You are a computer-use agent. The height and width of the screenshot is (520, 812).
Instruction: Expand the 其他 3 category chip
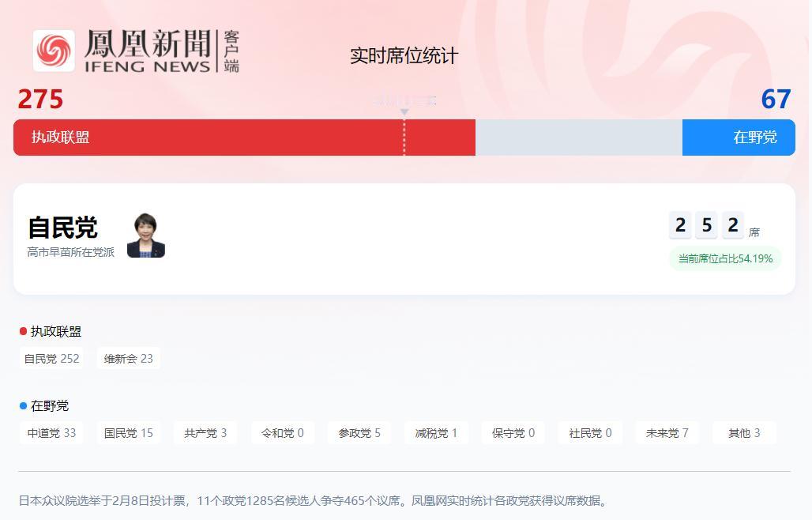743,432
